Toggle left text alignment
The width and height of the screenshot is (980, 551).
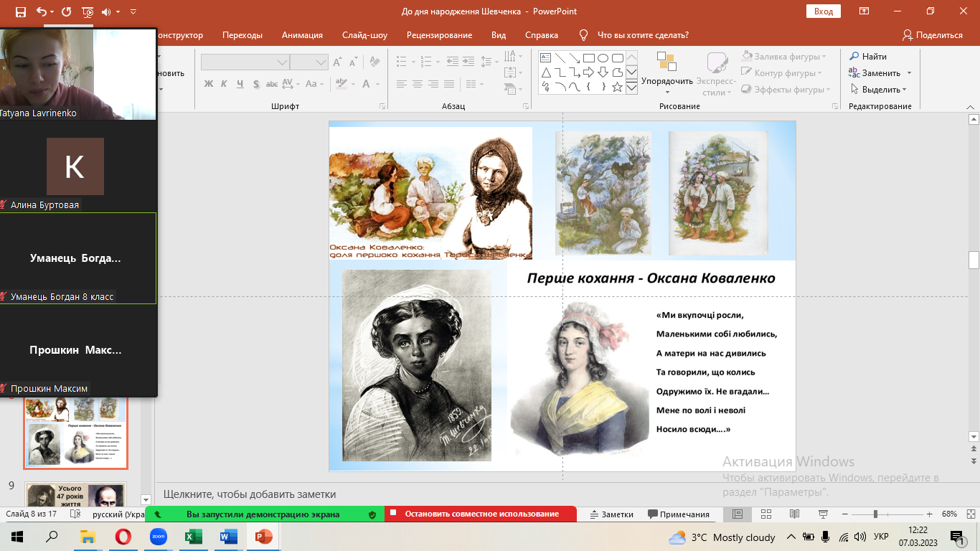[402, 84]
